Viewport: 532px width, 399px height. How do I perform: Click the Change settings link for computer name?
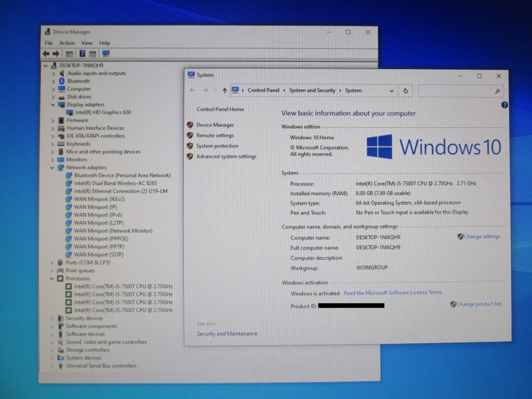pos(482,236)
